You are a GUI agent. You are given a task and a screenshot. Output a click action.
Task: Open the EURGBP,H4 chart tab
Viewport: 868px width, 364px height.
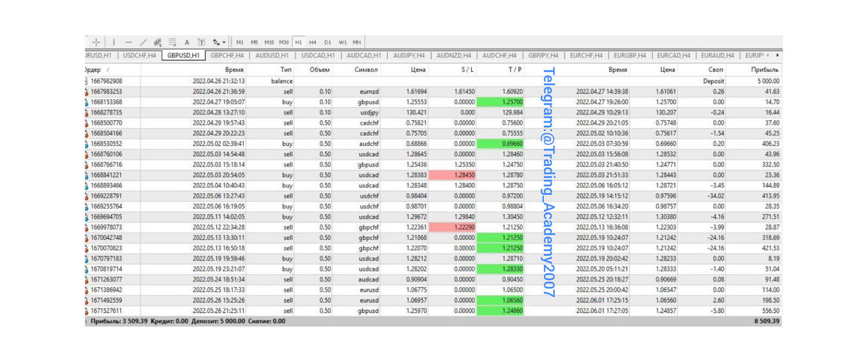[x=630, y=56]
